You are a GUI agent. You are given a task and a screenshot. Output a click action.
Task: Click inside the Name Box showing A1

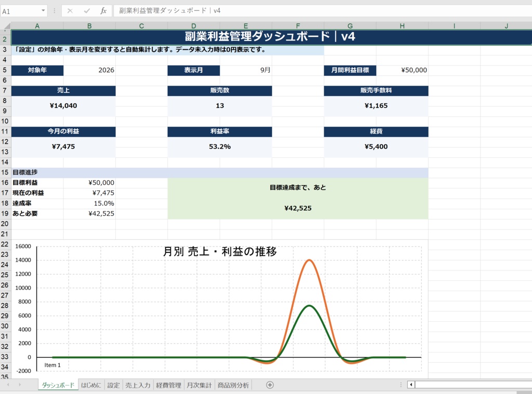(x=20, y=11)
